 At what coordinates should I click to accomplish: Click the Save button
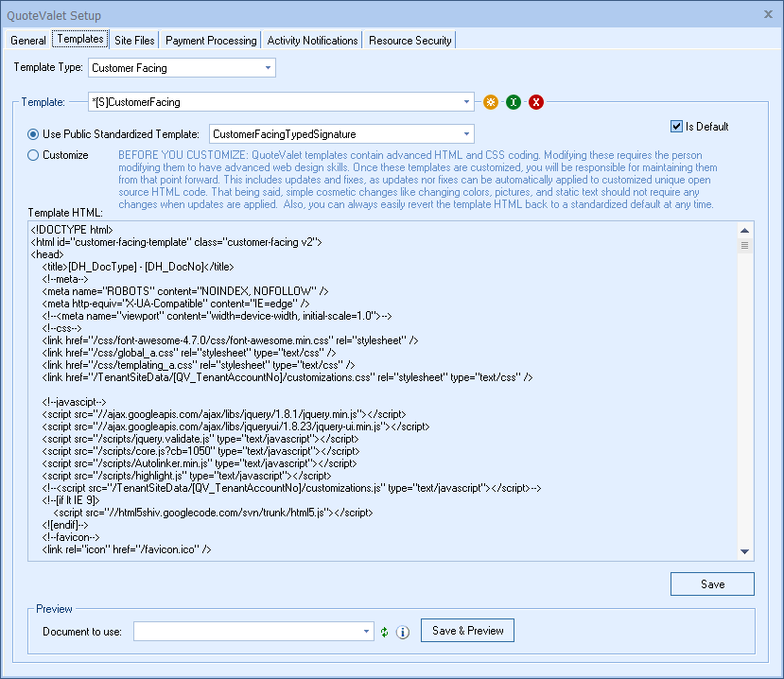[x=712, y=584]
